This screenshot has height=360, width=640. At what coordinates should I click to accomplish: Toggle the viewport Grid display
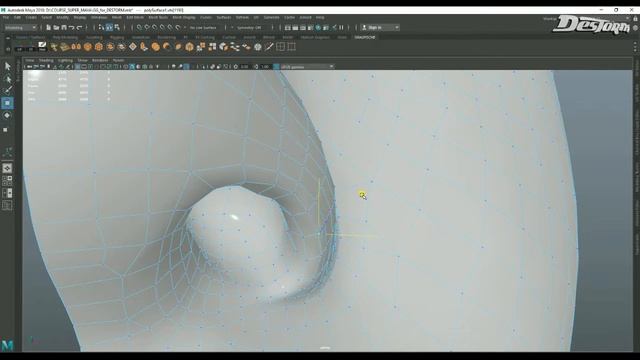click(x=78, y=66)
